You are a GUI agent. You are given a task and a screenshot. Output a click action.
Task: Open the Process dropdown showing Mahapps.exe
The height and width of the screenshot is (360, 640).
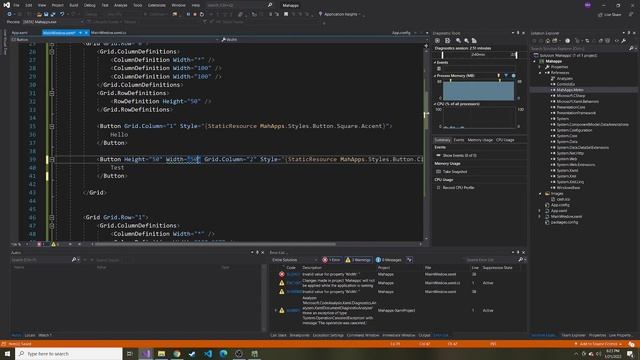(x=53, y=22)
